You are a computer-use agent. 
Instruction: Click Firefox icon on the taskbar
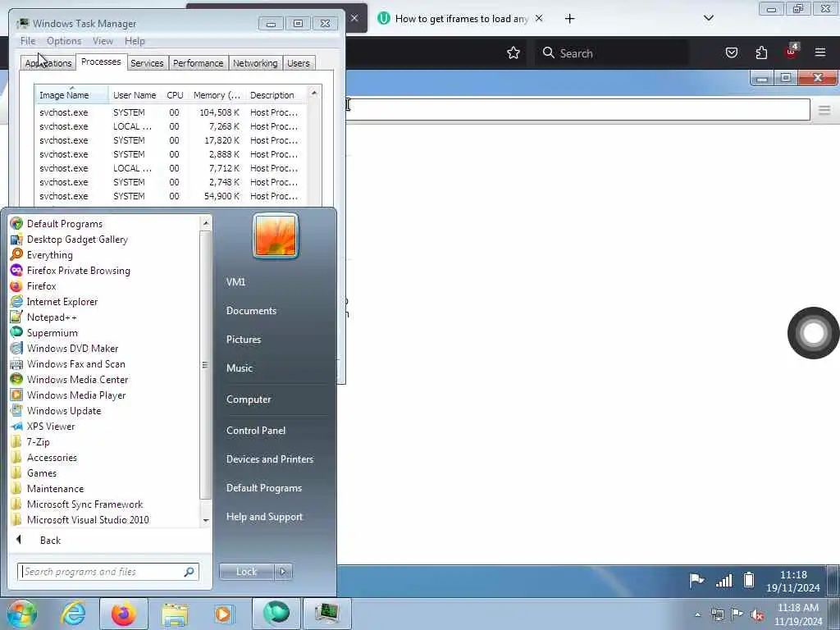pos(123,614)
